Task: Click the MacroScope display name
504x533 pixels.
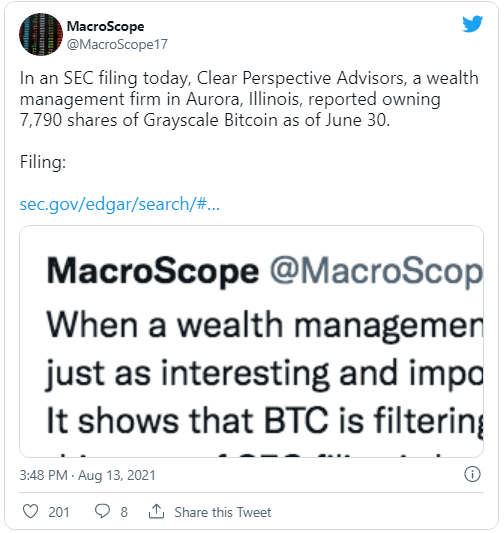Action: pyautogui.click(x=105, y=27)
